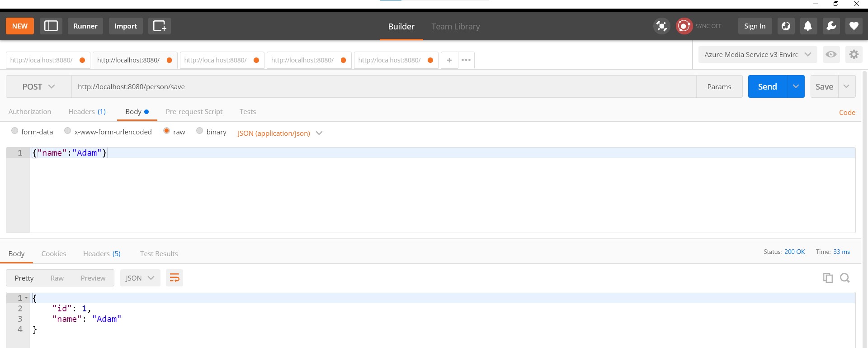Open the POST method dropdown
868x348 pixels.
click(x=39, y=86)
